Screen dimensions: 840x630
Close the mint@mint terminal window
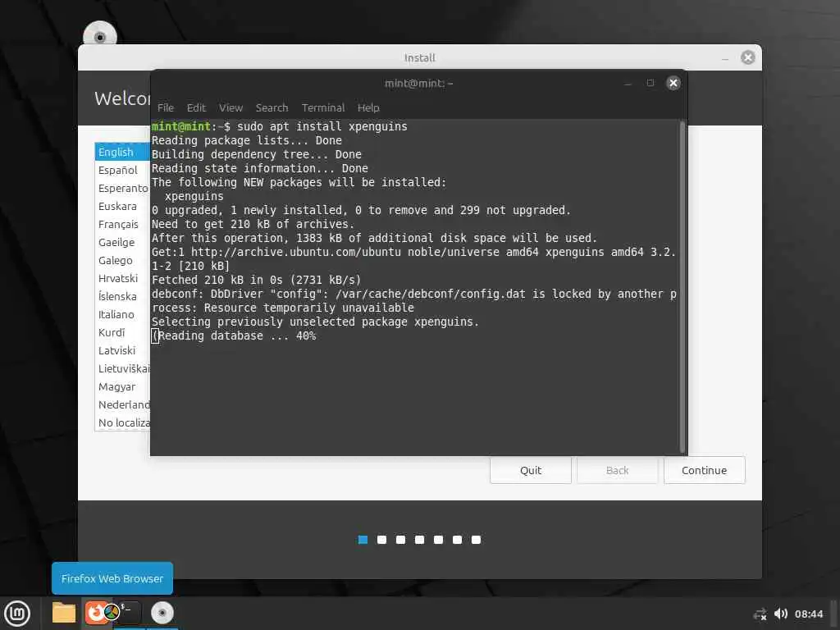click(x=673, y=83)
